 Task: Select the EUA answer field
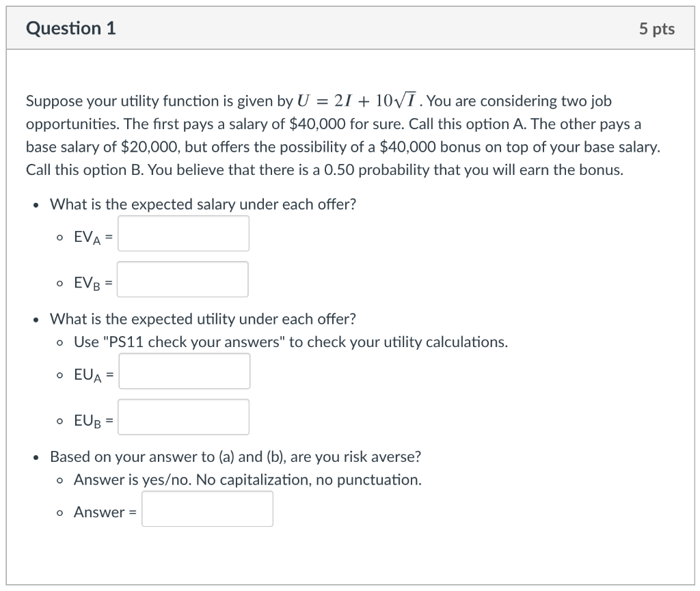[184, 371]
